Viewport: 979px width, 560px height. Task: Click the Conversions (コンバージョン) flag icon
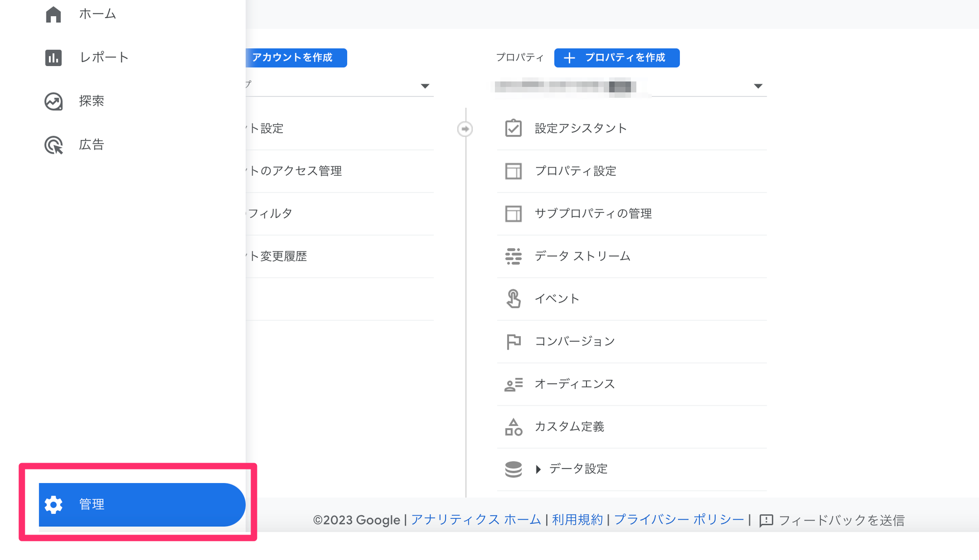pos(513,341)
